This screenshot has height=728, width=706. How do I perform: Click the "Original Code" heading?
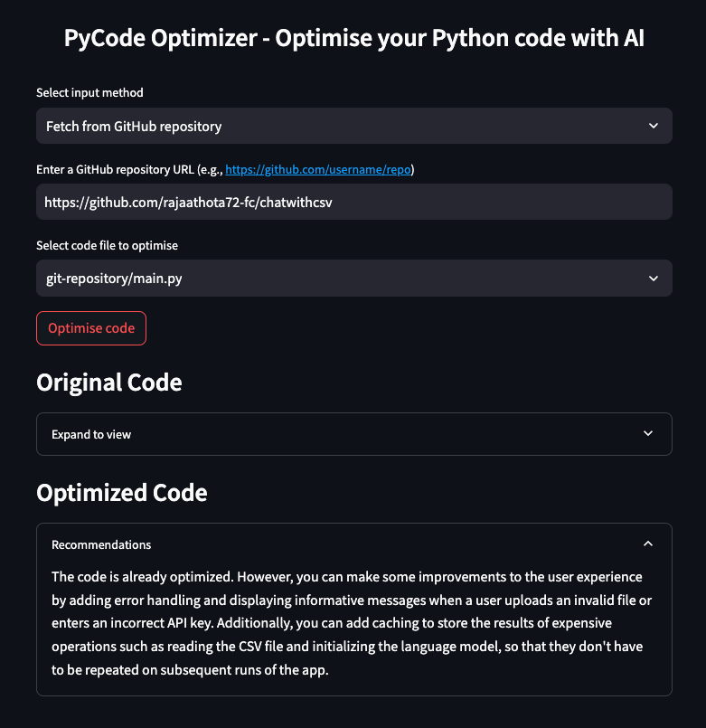(x=108, y=383)
